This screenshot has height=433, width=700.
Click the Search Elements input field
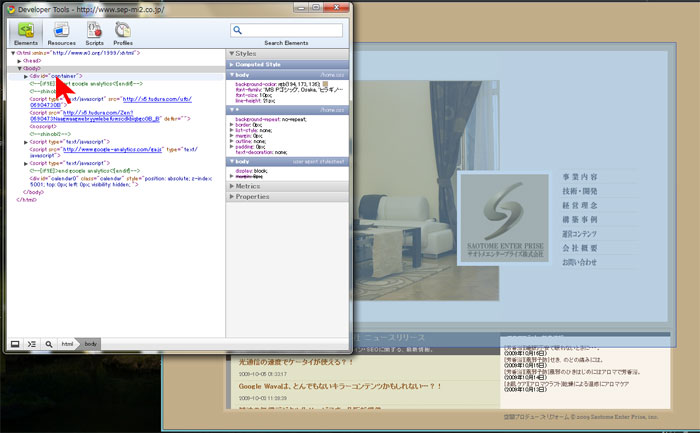(x=287, y=30)
